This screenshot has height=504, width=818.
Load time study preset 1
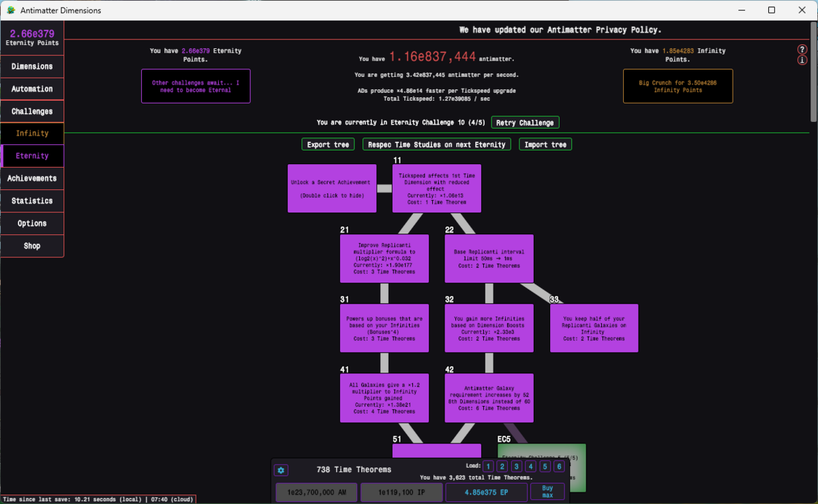[x=487, y=467]
